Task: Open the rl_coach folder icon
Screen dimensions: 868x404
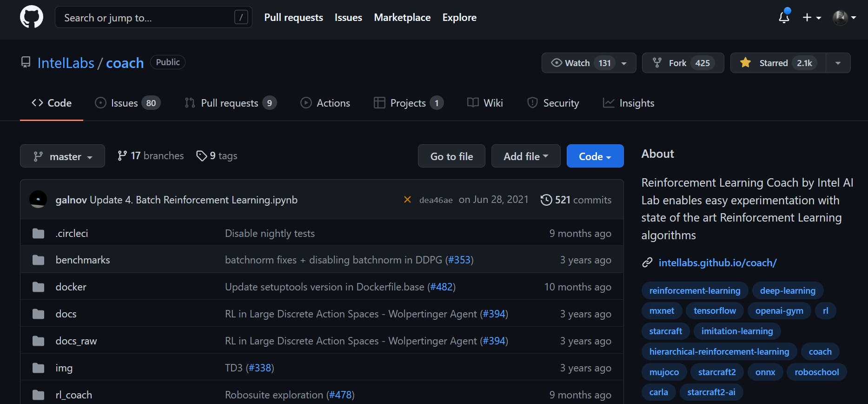Action: click(39, 395)
